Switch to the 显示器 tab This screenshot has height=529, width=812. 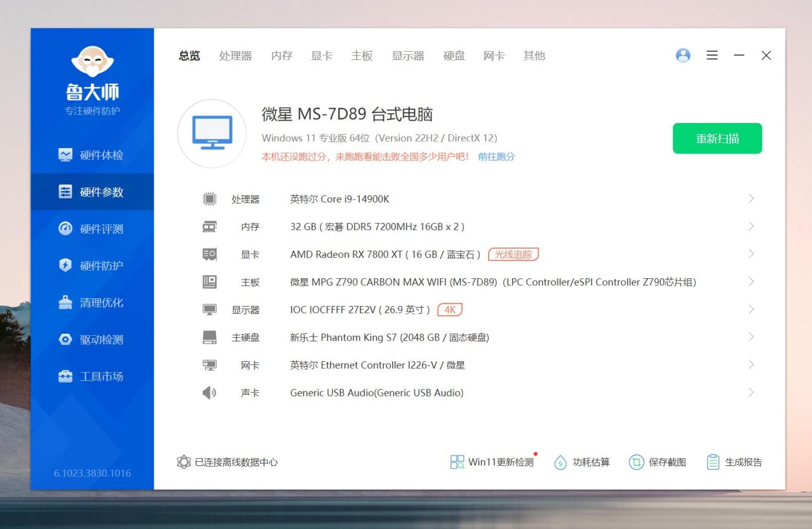pyautogui.click(x=408, y=56)
